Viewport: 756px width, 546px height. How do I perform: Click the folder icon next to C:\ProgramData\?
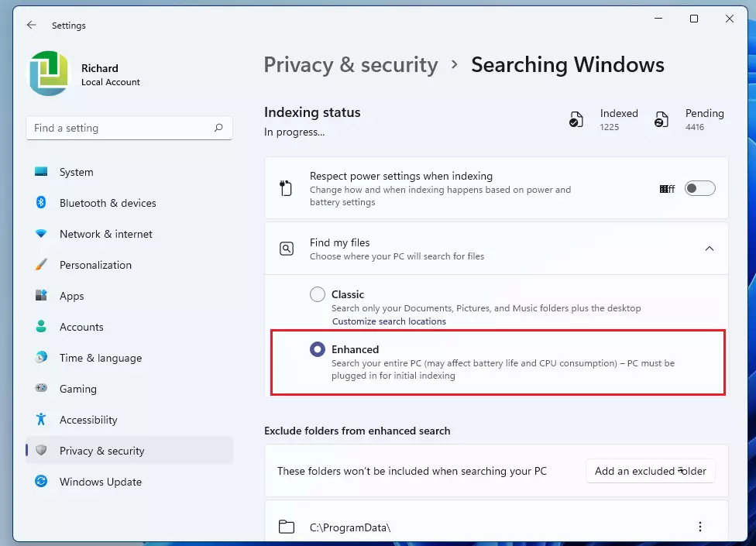point(287,527)
